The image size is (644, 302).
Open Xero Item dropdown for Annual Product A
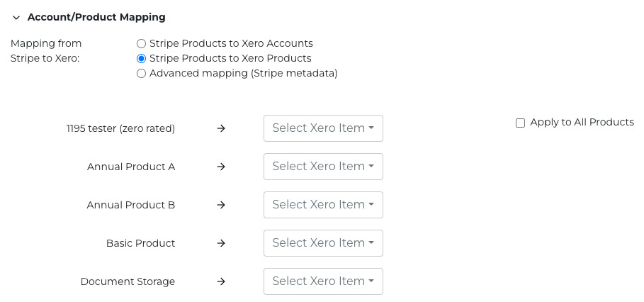[323, 167]
